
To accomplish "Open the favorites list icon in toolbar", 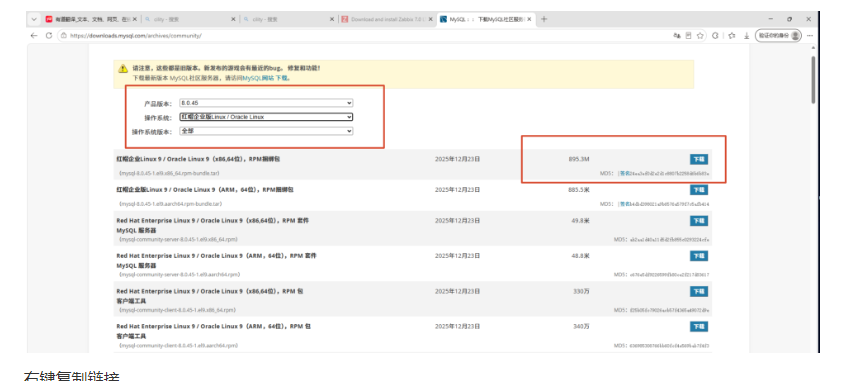I will pos(731,35).
